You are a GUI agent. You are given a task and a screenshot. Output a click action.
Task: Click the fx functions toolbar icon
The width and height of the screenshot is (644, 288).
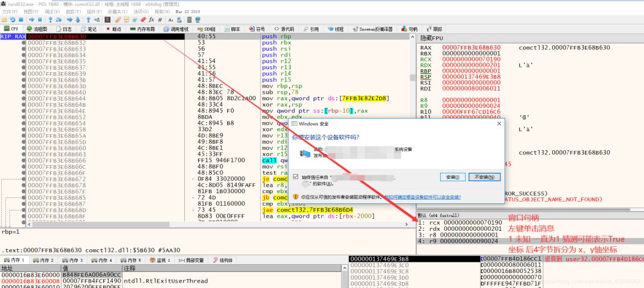151,20
